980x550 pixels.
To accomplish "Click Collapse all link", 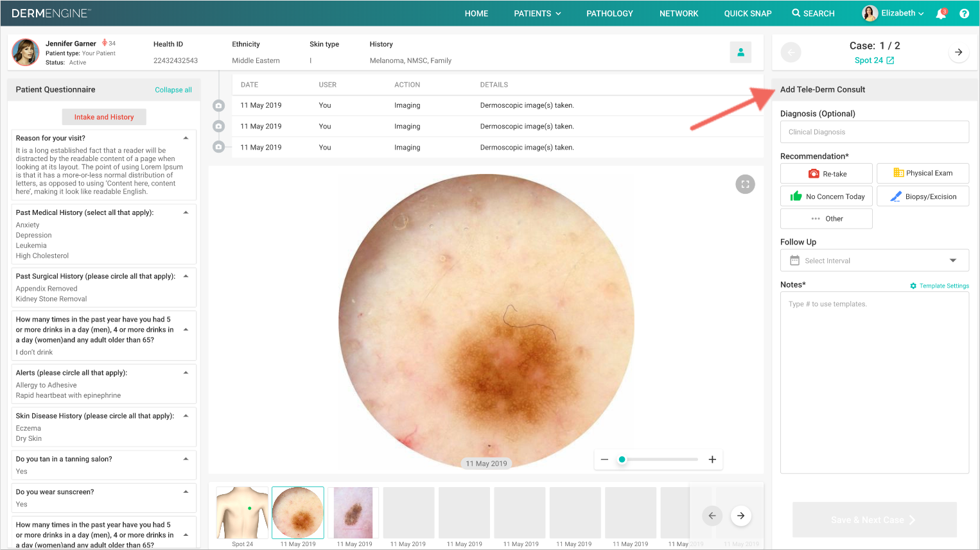I will click(173, 90).
